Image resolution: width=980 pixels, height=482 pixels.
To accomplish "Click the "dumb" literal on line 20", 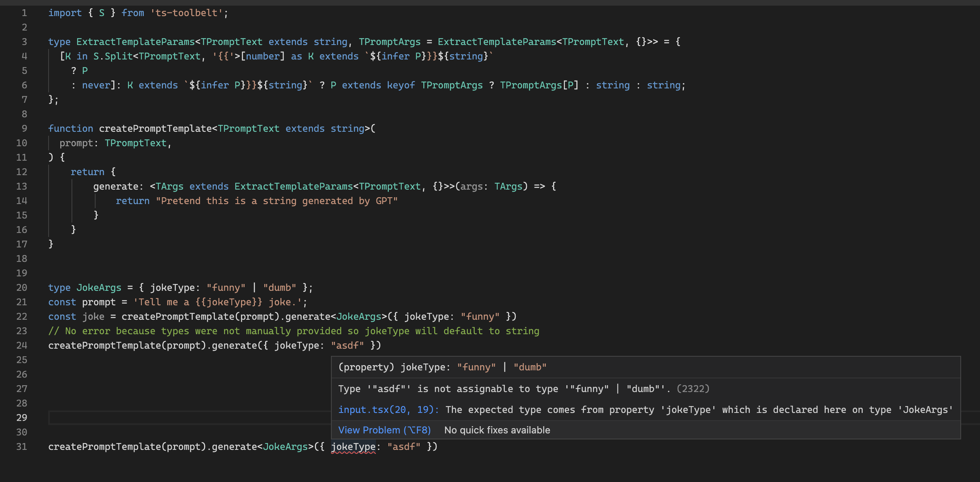I will click(x=280, y=288).
